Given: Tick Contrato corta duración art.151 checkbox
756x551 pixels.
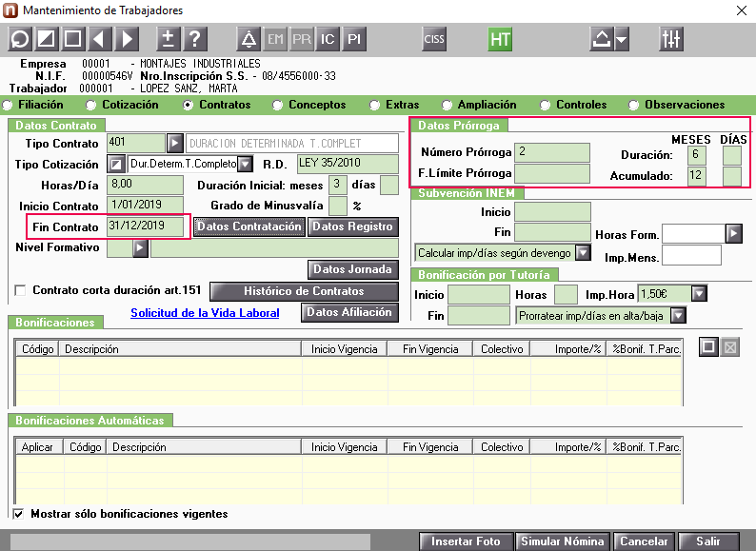Looking at the screenshot, I should 20,290.
